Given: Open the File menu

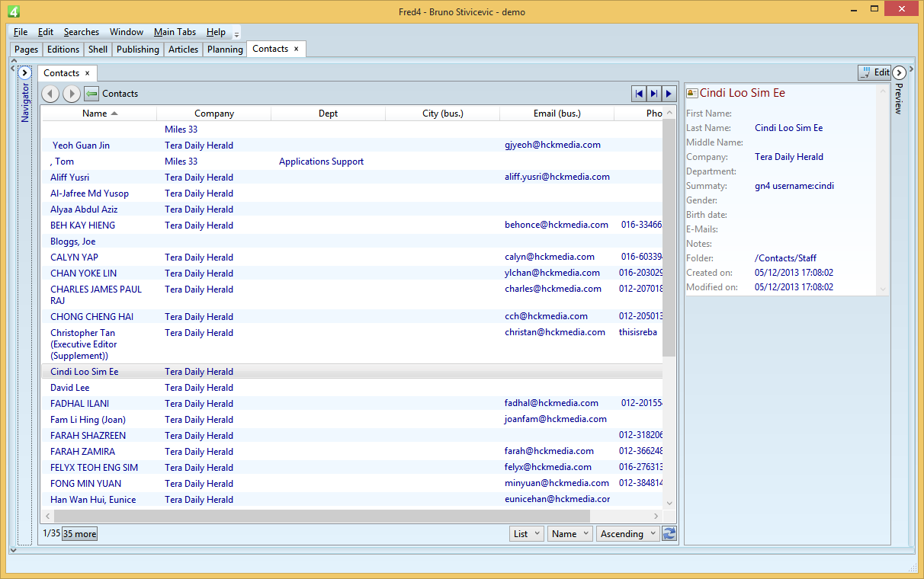Looking at the screenshot, I should (x=21, y=32).
